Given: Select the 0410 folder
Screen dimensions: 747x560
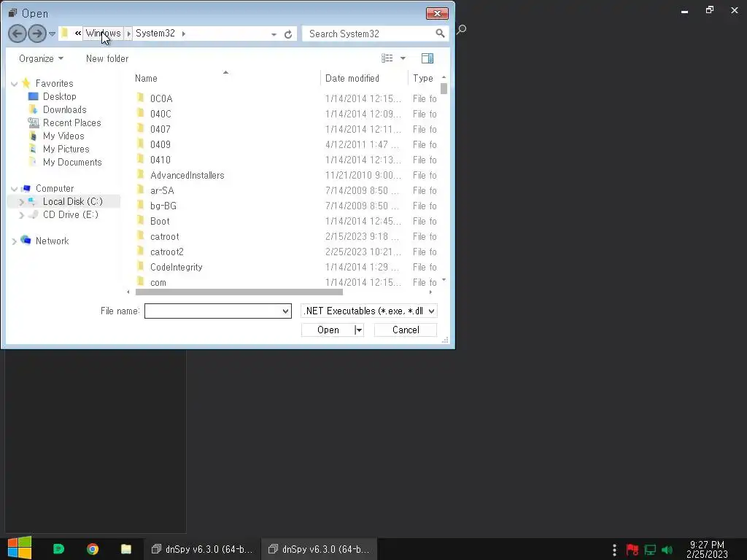Looking at the screenshot, I should [160, 160].
